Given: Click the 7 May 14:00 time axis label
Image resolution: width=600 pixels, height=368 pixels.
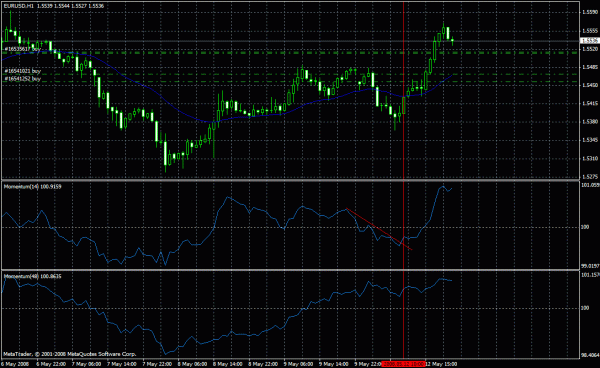Looking at the screenshot, I should coord(122,364).
